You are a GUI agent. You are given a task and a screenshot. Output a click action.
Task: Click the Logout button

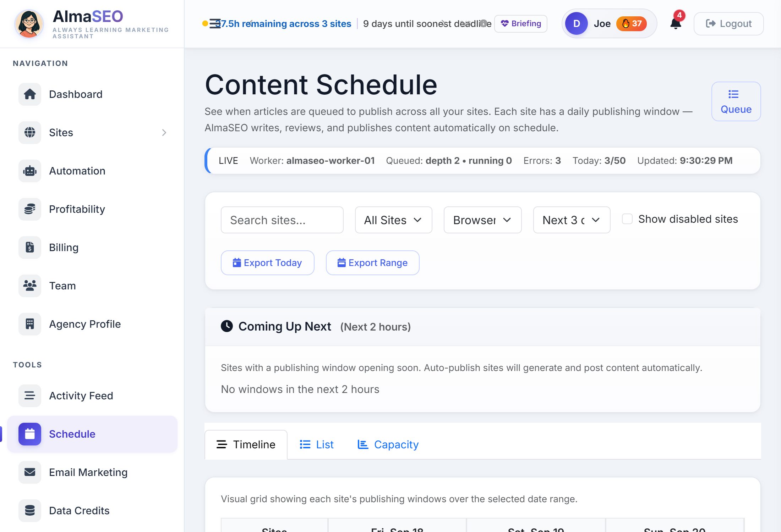[728, 23]
